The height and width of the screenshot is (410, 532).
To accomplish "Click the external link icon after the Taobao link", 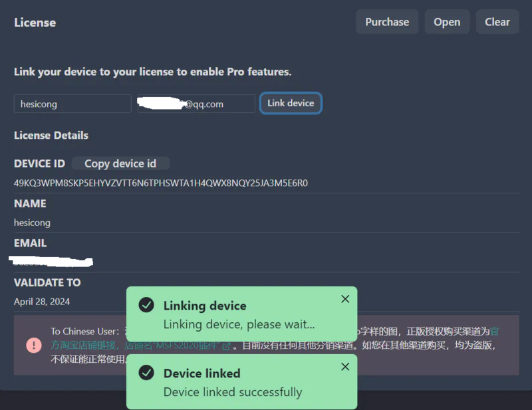I will (x=226, y=346).
